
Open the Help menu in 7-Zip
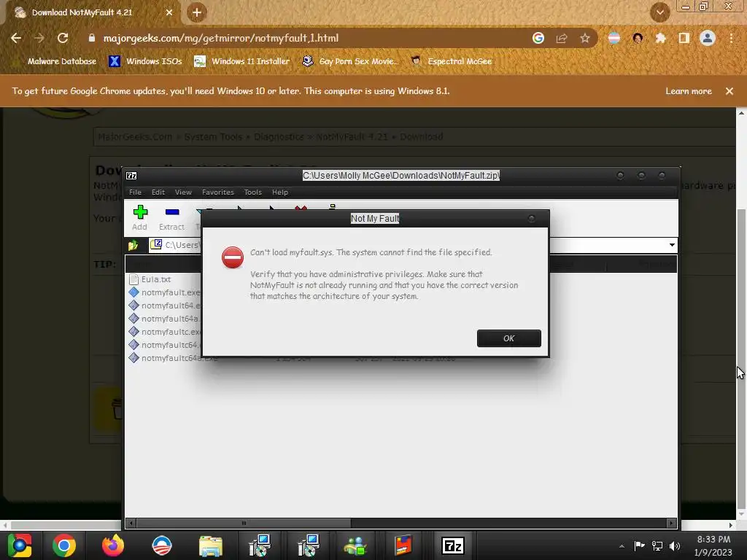click(280, 192)
